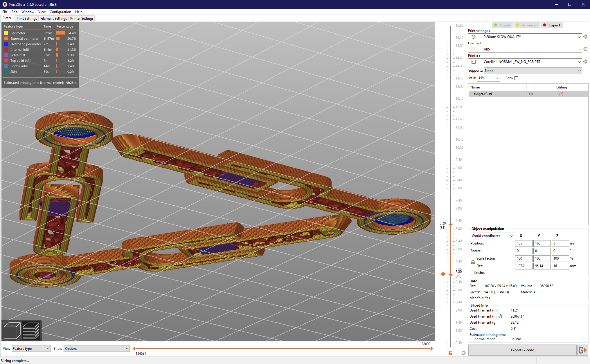The height and width of the screenshot is (364, 590).
Task: Open the Show Options dropdown
Action: point(96,349)
